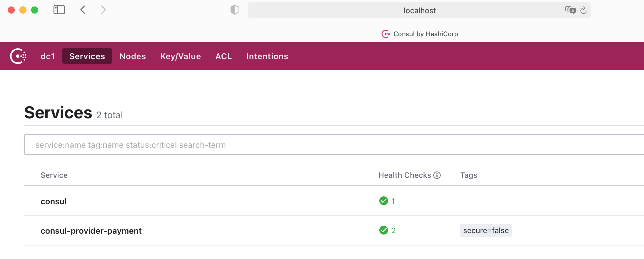Click consul-provider-payment health check icon

pyautogui.click(x=384, y=230)
